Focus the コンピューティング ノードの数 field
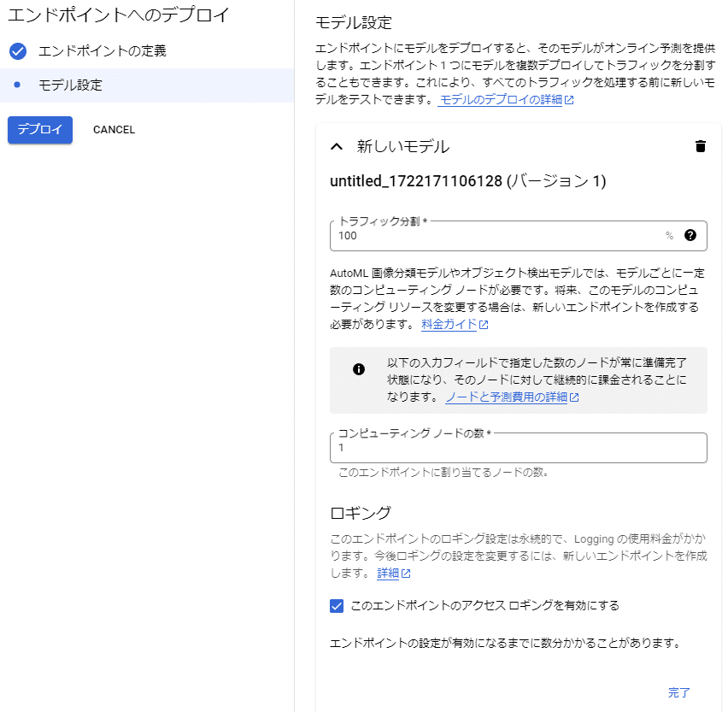Screen dimensions: 728x712 pyautogui.click(x=518, y=448)
